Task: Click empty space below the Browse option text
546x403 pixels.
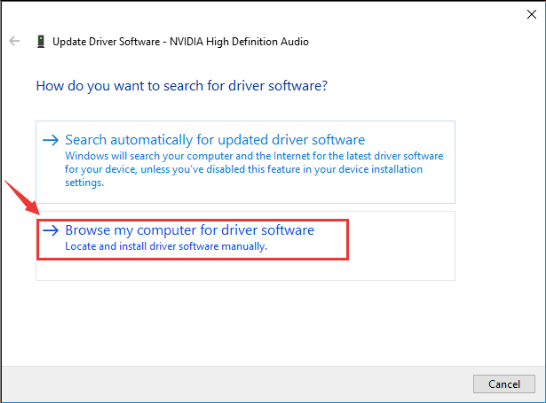Action: tap(245, 270)
